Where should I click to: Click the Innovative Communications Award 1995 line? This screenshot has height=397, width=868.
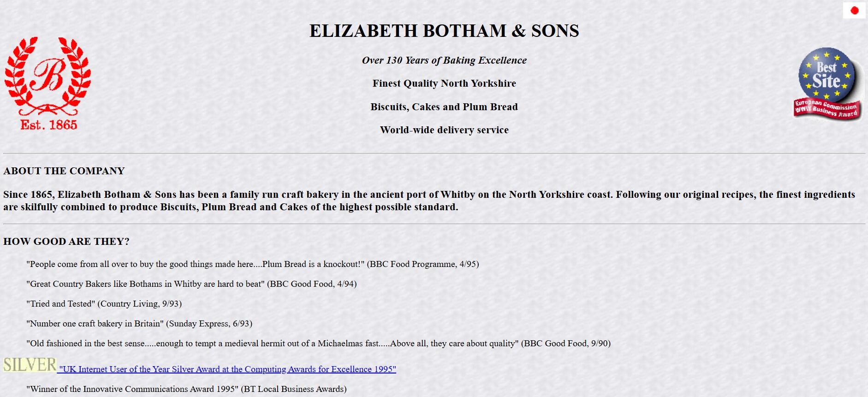(x=186, y=389)
